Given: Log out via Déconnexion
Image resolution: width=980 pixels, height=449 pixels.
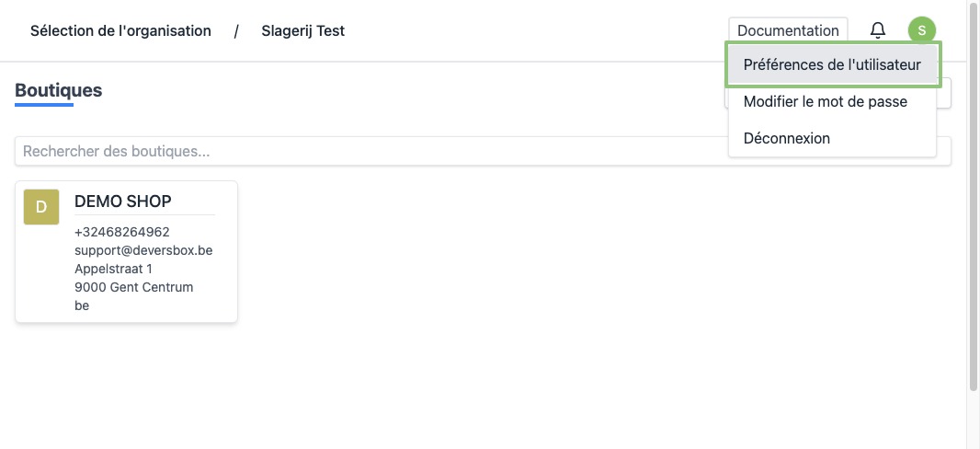Looking at the screenshot, I should [x=786, y=138].
